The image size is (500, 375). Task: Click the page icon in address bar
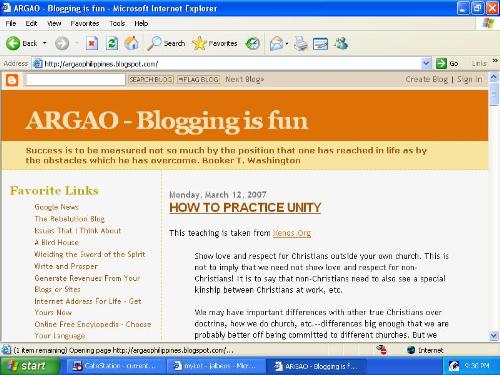click(x=37, y=63)
